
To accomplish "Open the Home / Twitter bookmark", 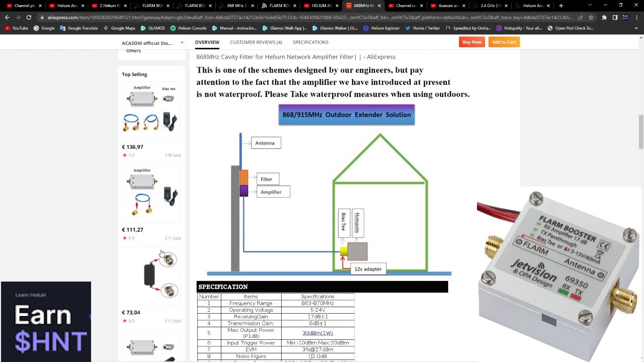I will [x=423, y=28].
